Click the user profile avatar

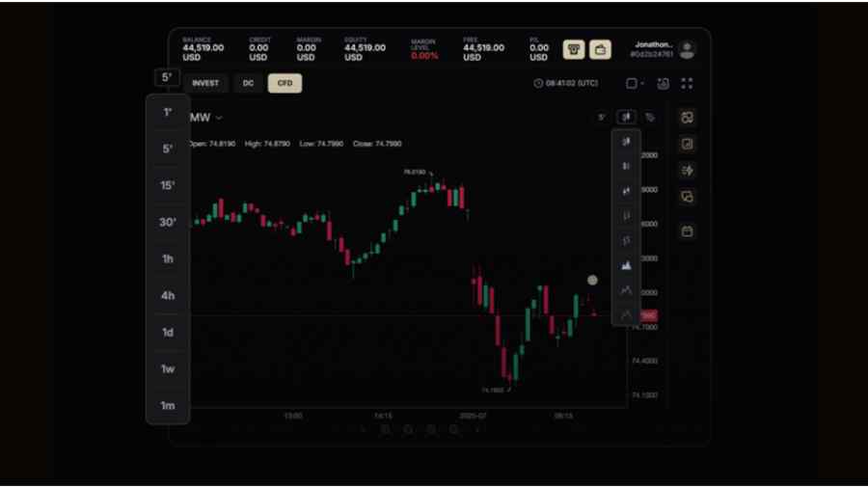pos(687,49)
